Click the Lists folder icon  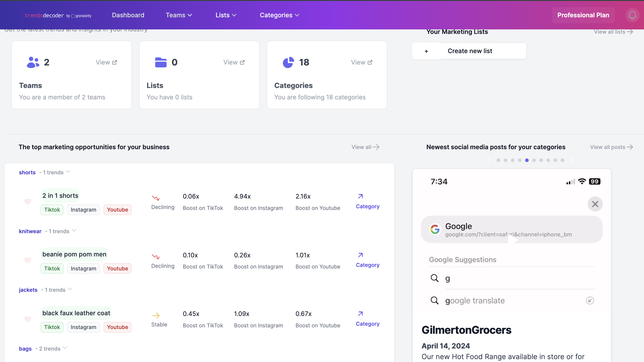(x=161, y=62)
